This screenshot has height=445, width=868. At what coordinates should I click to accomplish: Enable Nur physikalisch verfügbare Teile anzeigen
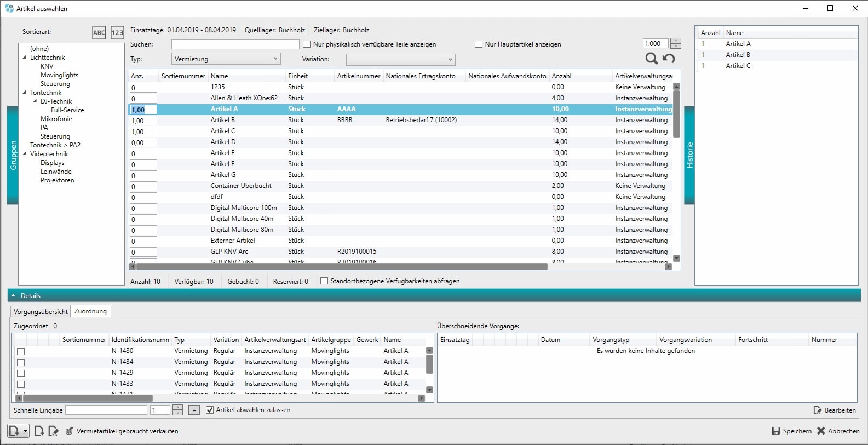point(307,44)
